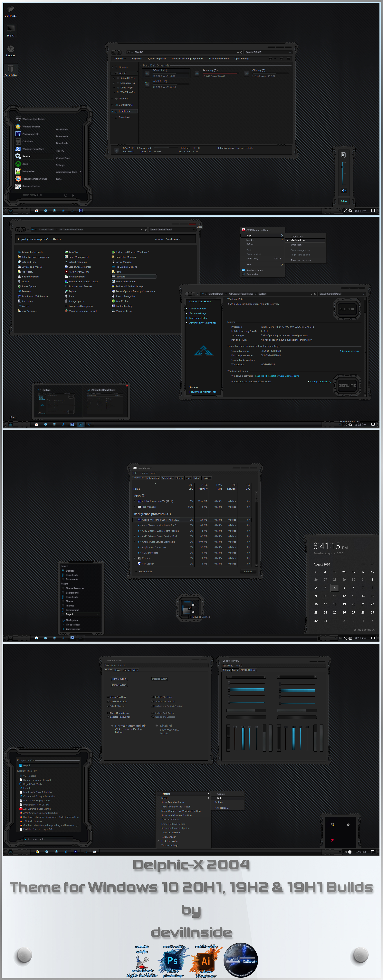Launch Winaero Tweaker from the start menu
This screenshot has height=980, width=383.
coord(28,127)
